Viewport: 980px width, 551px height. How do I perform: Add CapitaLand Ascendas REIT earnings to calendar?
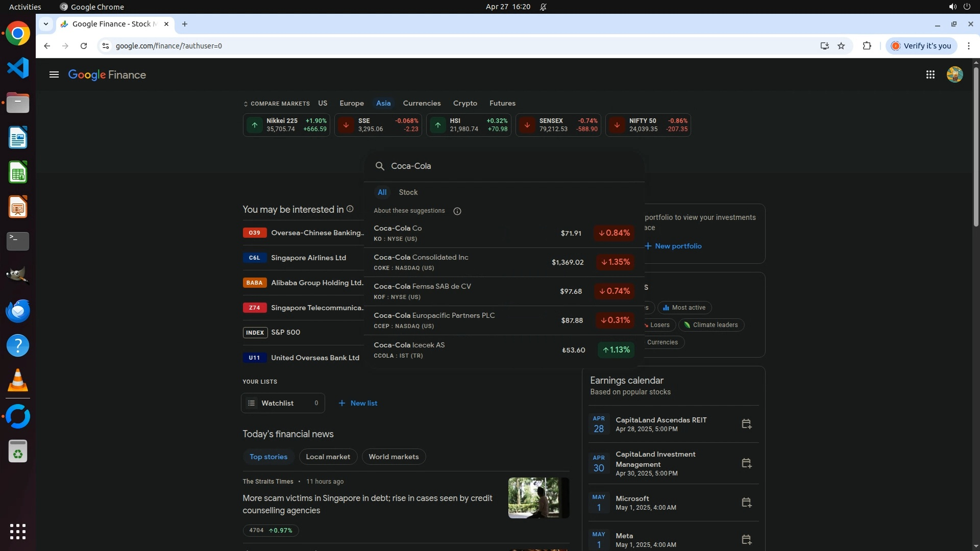(746, 424)
